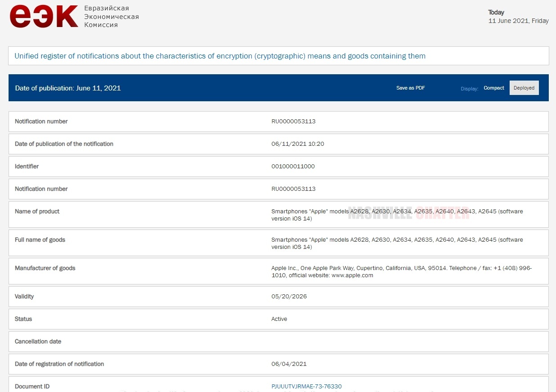Toggle between Compact and Deployed views
Screen dimensions: 556x392
click(494, 88)
